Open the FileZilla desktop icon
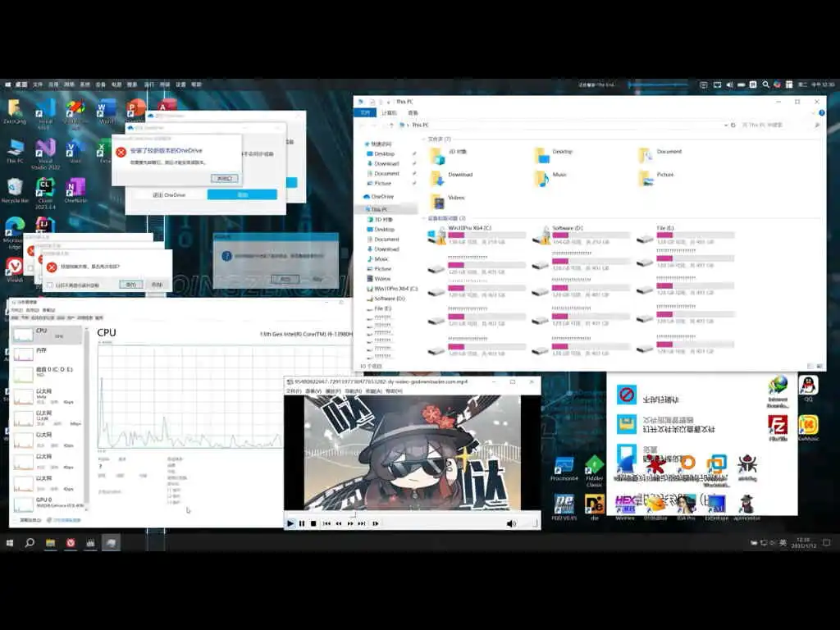The height and width of the screenshot is (630, 840). pos(778,428)
